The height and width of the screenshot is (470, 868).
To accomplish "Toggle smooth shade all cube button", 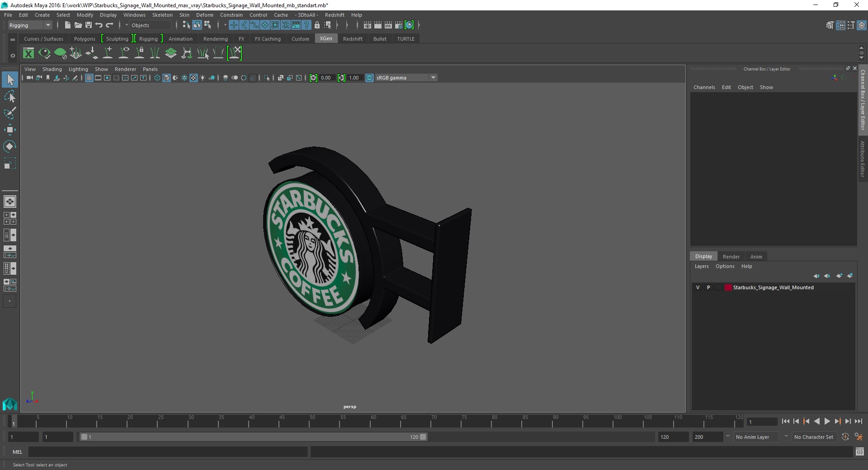I will pos(166,78).
